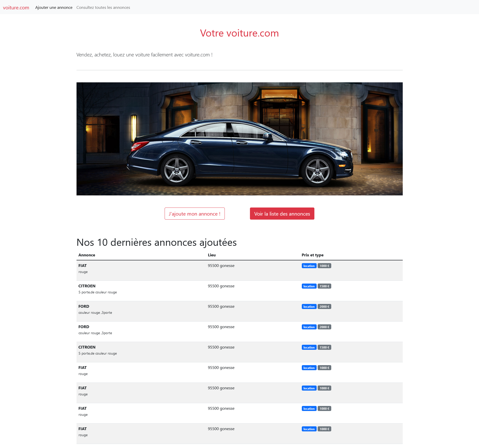Screen dimensions: 479x448
Task: Click Voir la liste des annonces button
Action: point(282,214)
